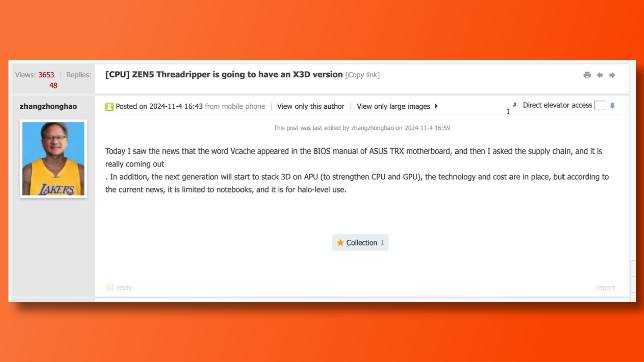Click the author avatar/profile image
Image resolution: width=644 pixels, height=362 pixels.
coord(53,158)
